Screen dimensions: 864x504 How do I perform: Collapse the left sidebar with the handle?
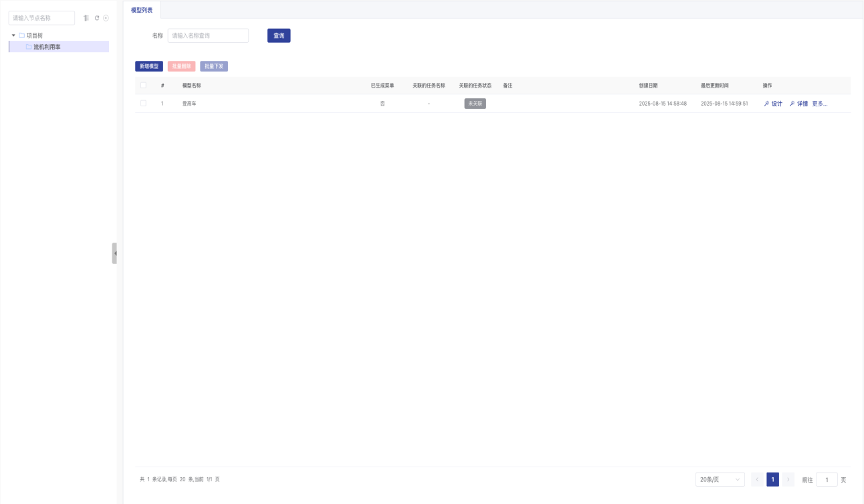tap(114, 253)
